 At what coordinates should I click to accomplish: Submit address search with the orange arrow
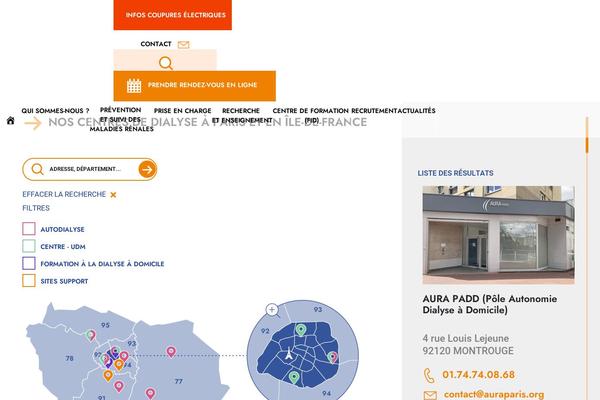(x=147, y=170)
